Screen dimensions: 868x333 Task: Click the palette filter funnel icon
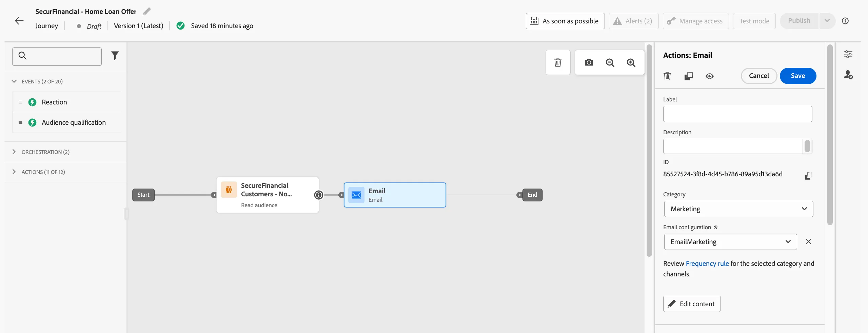click(115, 55)
